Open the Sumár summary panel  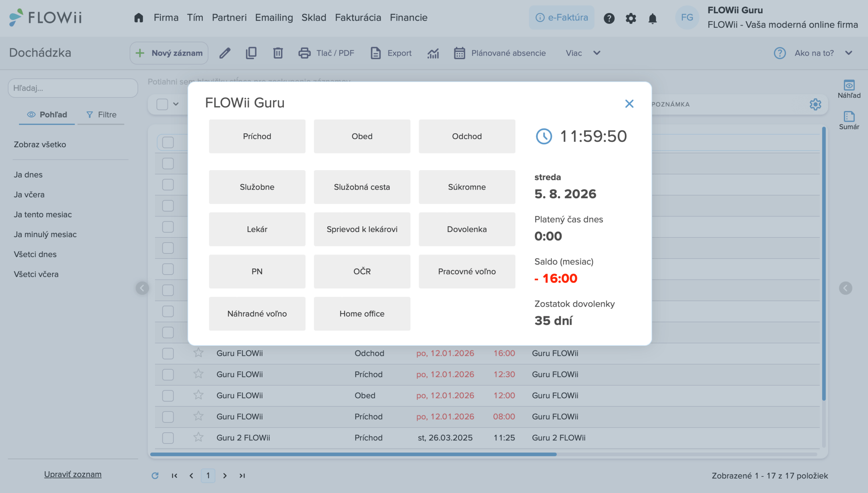(849, 120)
